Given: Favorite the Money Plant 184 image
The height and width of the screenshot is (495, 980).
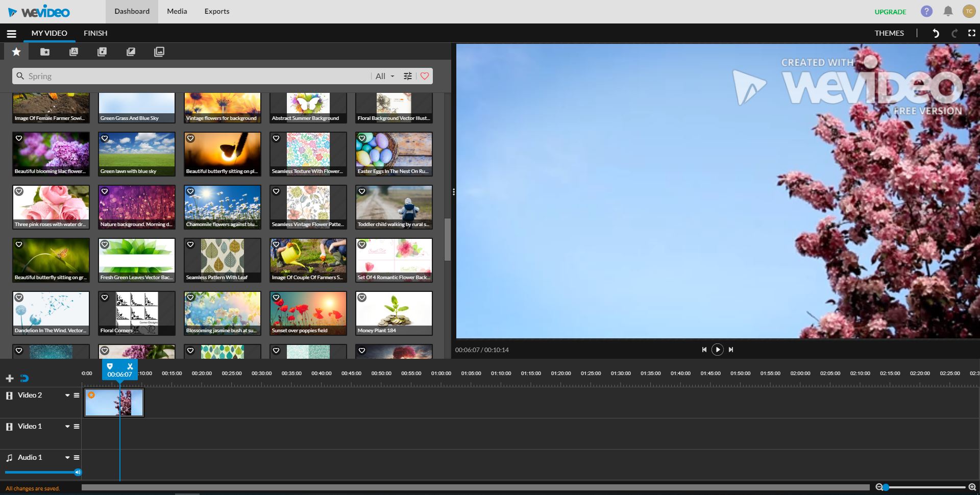Looking at the screenshot, I should coord(362,298).
